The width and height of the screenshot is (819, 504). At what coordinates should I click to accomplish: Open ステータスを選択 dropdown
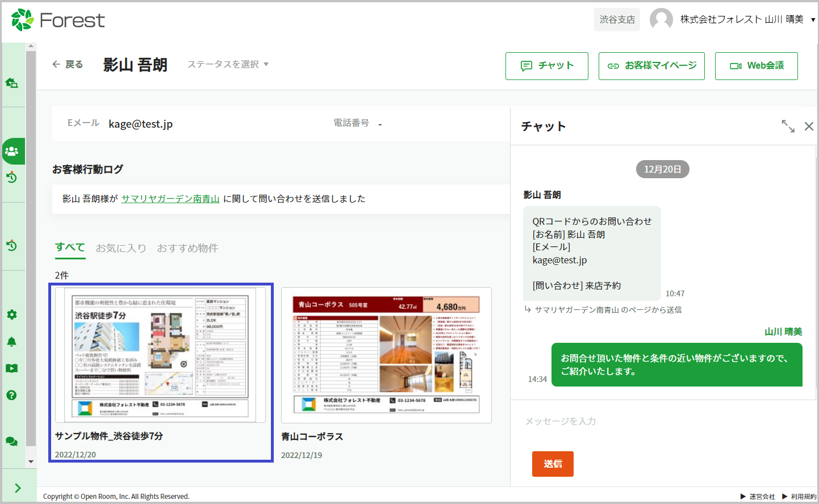[x=228, y=64]
